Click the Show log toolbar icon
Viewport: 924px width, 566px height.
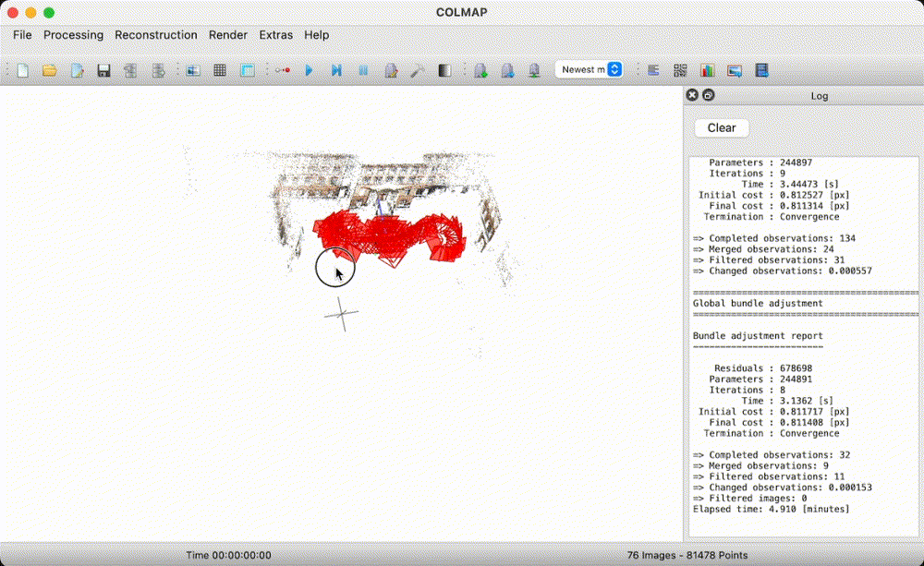[653, 71]
